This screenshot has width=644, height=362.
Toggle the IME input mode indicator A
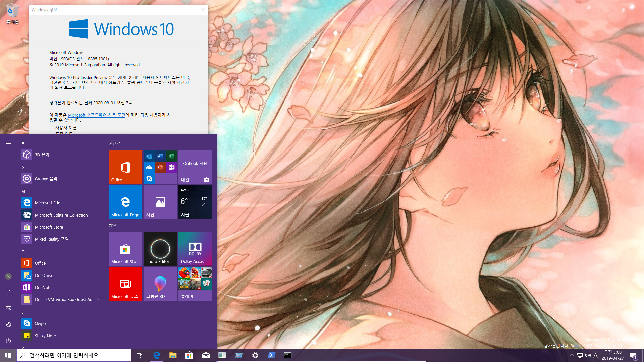click(x=596, y=355)
